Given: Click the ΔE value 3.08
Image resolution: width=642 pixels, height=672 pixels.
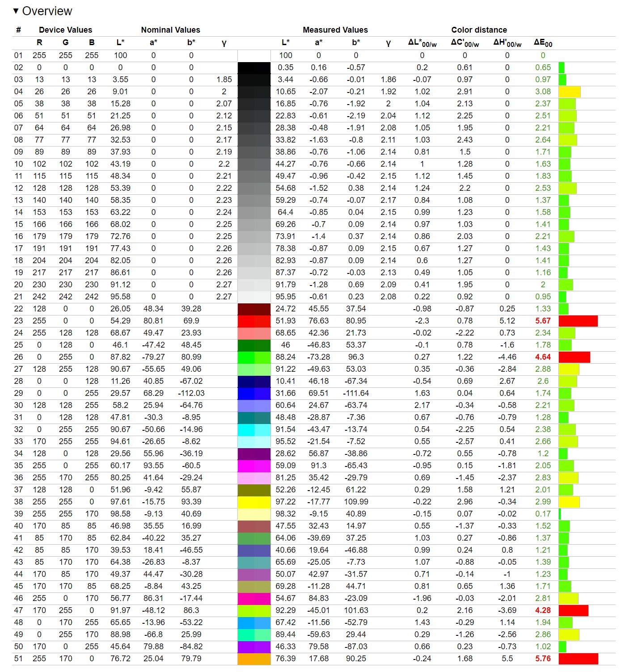Looking at the screenshot, I should 543,92.
